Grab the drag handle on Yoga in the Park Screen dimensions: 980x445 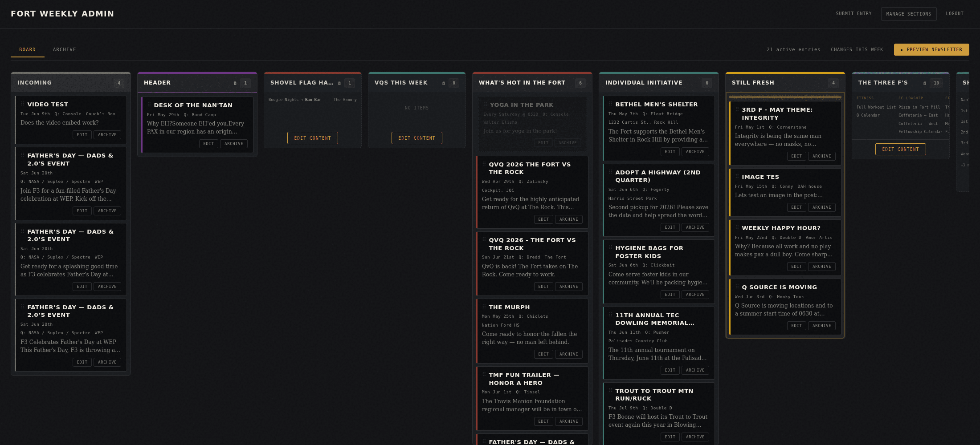click(x=485, y=105)
